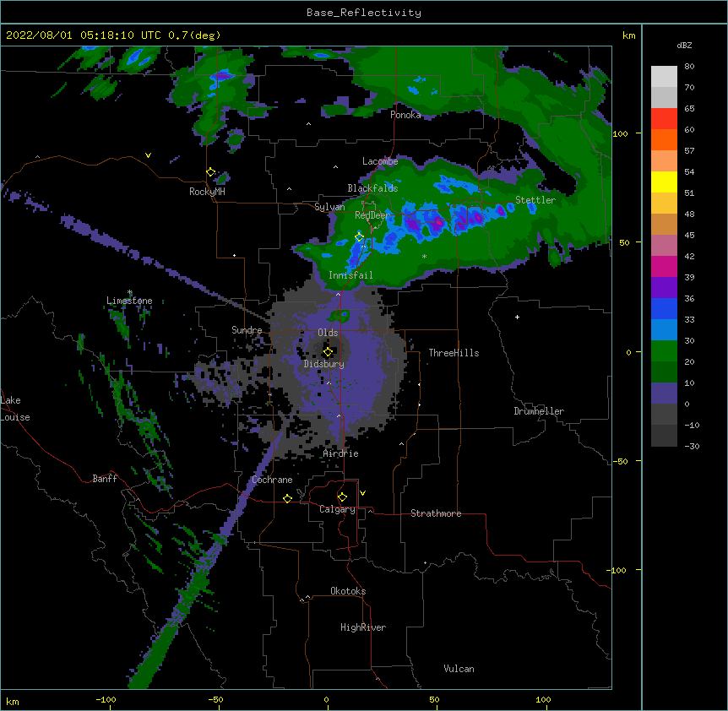The height and width of the screenshot is (711, 728).
Task: Click the Sylvan label on the map
Action: click(329, 207)
